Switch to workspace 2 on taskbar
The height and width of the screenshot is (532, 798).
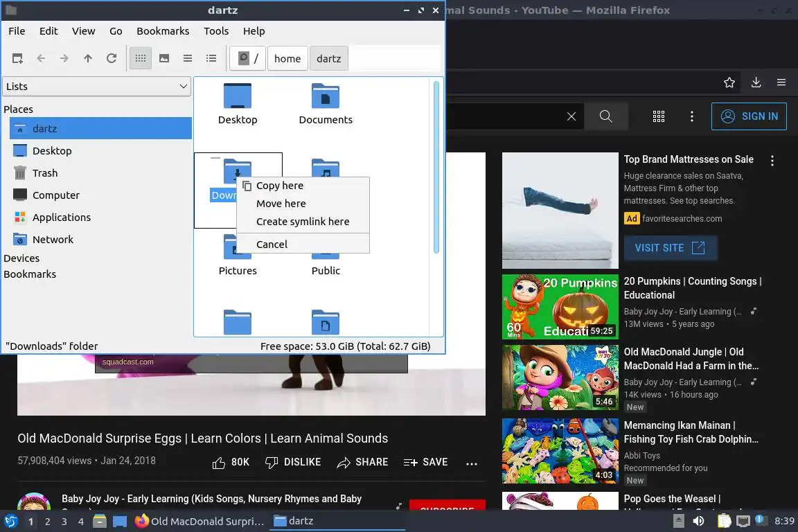coord(47,522)
